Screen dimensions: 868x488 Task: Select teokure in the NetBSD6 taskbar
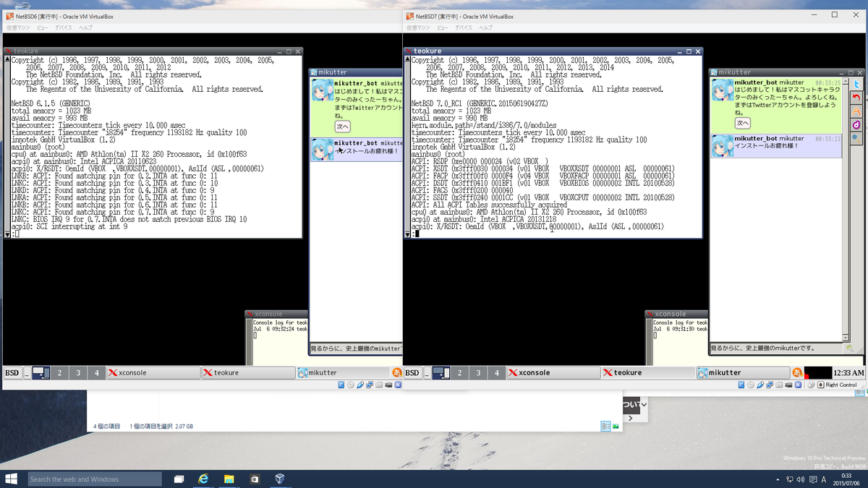tap(248, 373)
